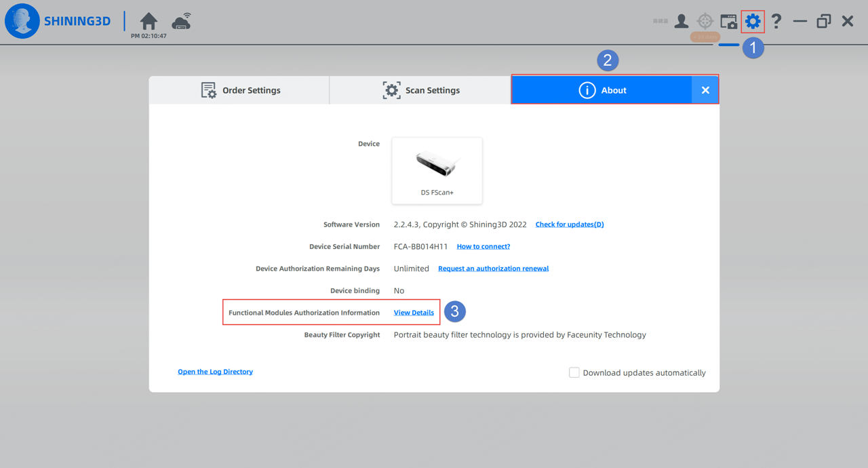Click the Beauty Filter Copyright description text

(519, 335)
